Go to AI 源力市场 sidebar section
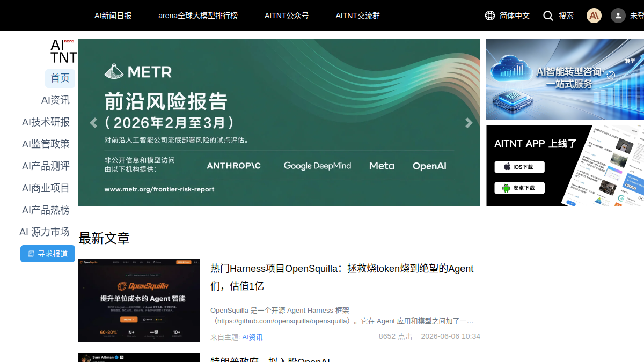 [45, 232]
